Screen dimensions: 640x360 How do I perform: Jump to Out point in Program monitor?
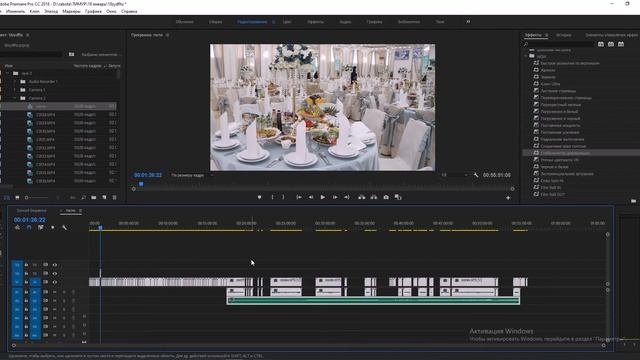coord(347,197)
